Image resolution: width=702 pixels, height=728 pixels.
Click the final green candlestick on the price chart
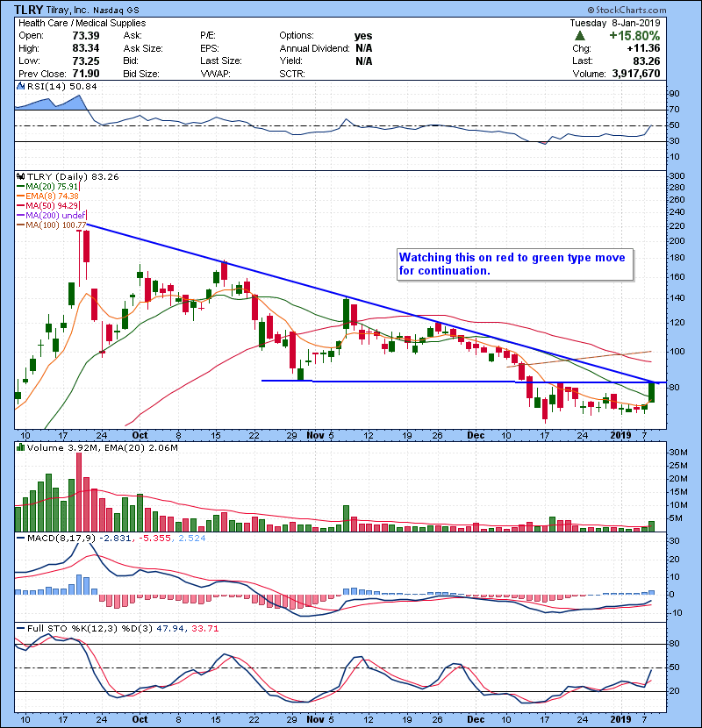click(651, 391)
